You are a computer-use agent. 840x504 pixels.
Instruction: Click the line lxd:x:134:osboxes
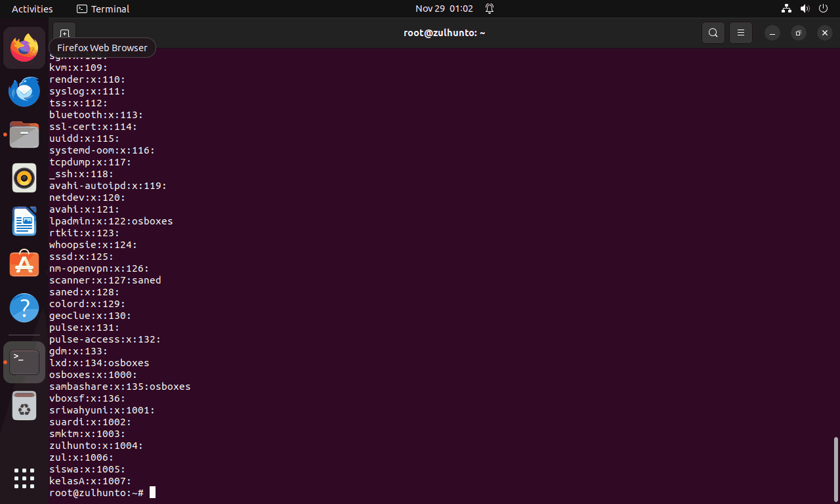pos(99,363)
